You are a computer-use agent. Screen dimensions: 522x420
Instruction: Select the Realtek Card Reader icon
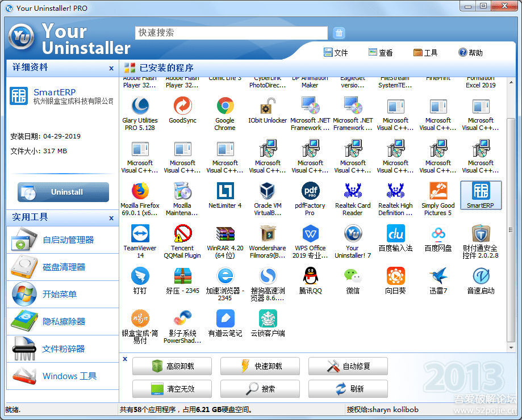tap(353, 191)
